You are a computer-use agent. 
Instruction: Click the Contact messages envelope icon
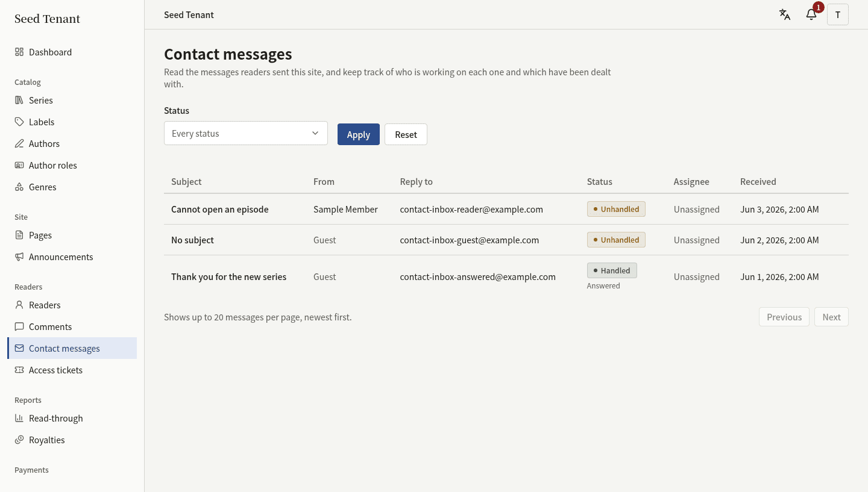click(19, 348)
